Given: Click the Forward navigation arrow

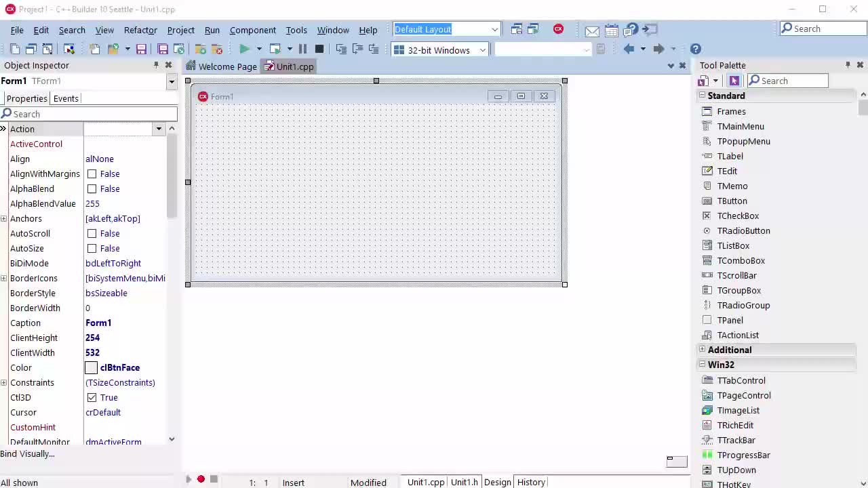Looking at the screenshot, I should (x=658, y=49).
